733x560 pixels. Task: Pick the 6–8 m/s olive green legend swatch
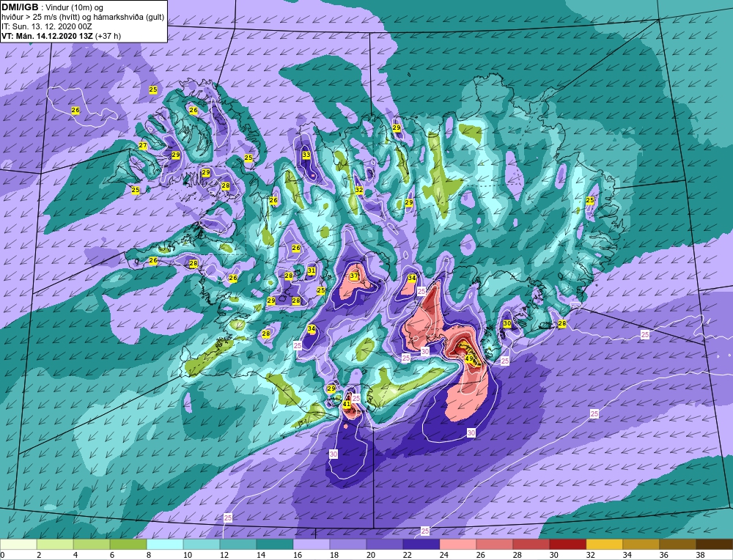click(x=128, y=544)
